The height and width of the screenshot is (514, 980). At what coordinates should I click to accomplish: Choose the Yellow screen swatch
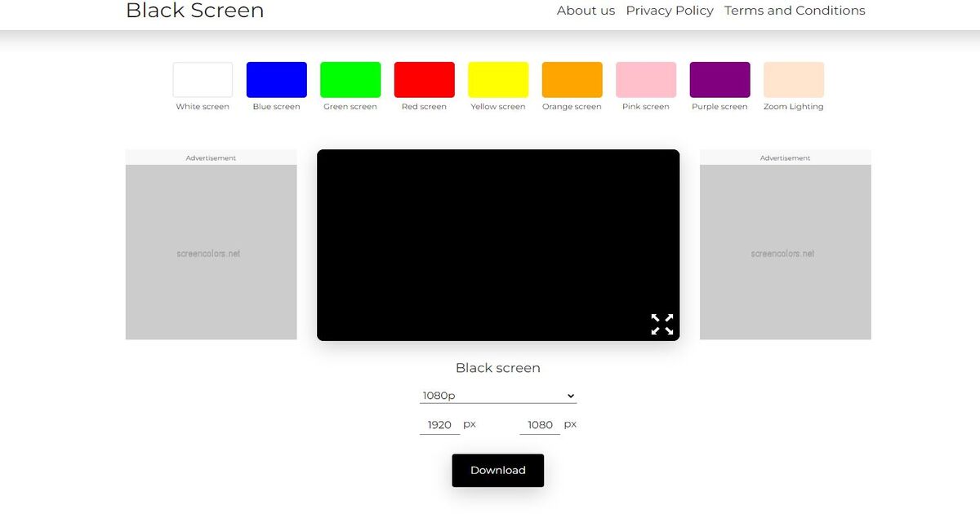[x=497, y=78]
